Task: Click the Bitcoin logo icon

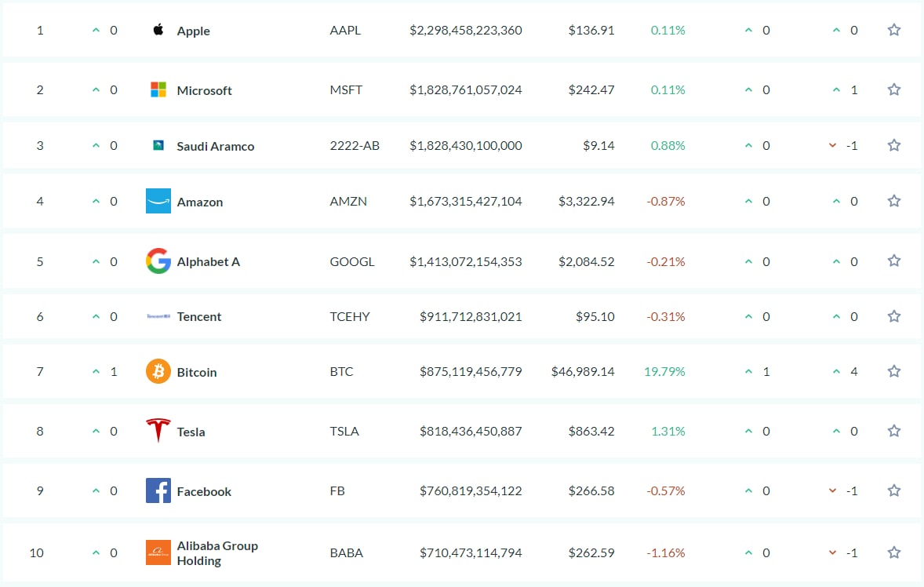Action: tap(158, 371)
